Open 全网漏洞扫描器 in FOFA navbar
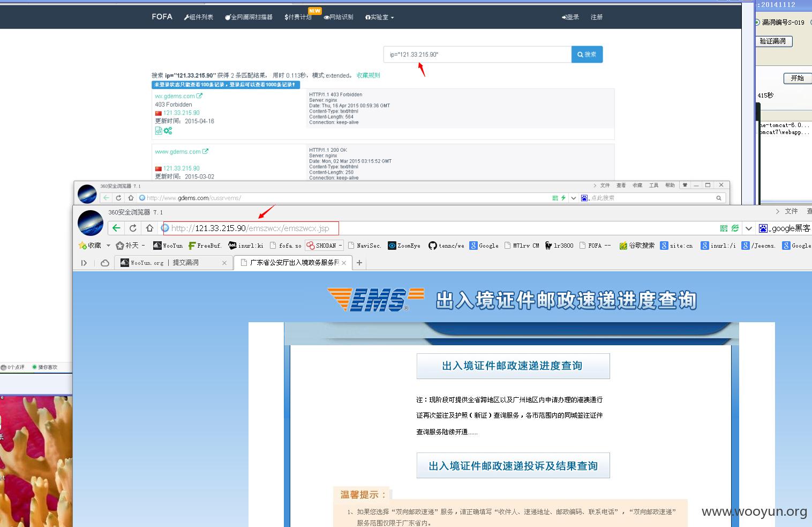 tap(249, 17)
